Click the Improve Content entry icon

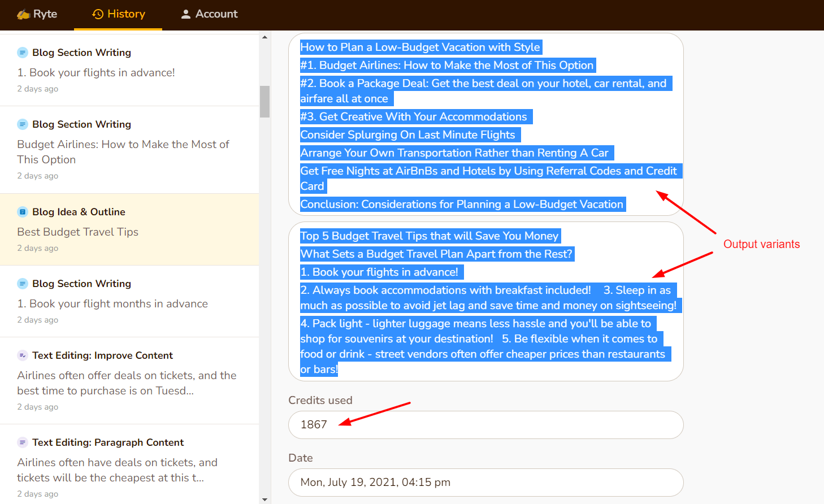[x=23, y=355]
